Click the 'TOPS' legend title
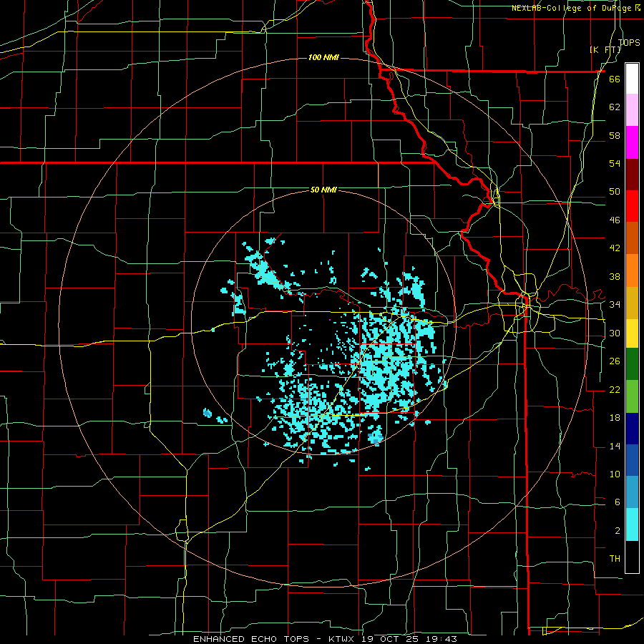 629,42
